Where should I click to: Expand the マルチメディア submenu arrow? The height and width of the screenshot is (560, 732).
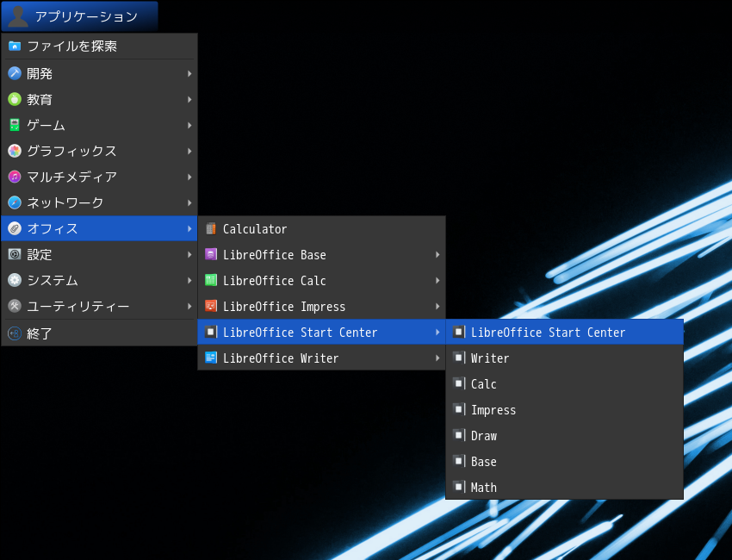coord(189,177)
